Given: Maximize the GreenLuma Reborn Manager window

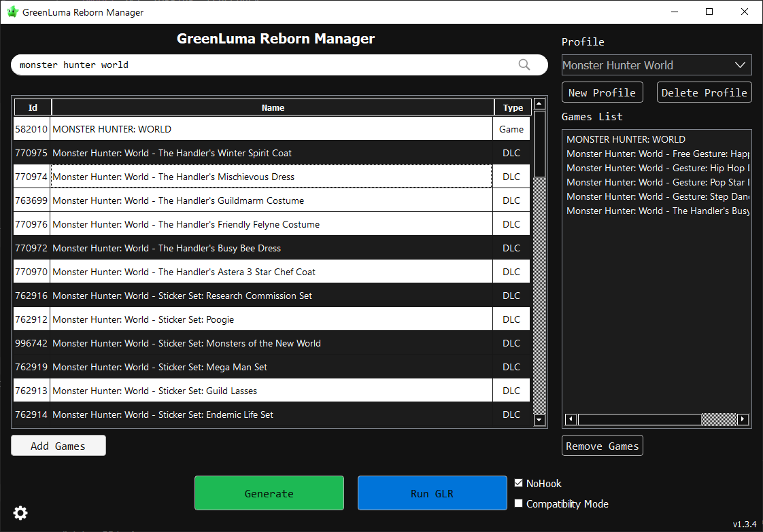Looking at the screenshot, I should click(709, 12).
